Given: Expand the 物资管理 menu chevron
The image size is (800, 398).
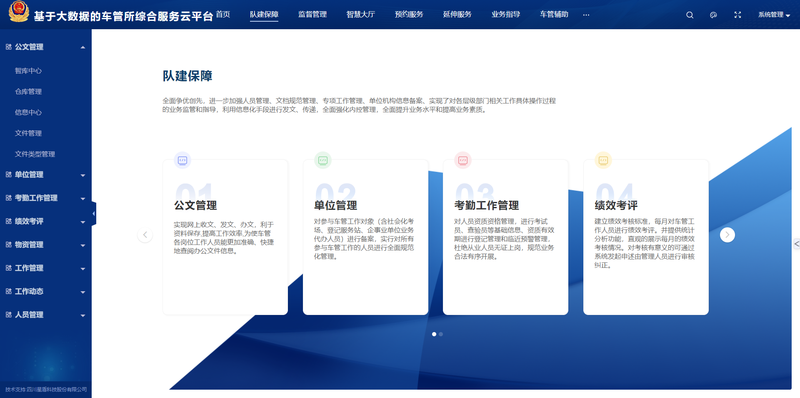Looking at the screenshot, I should [x=83, y=245].
